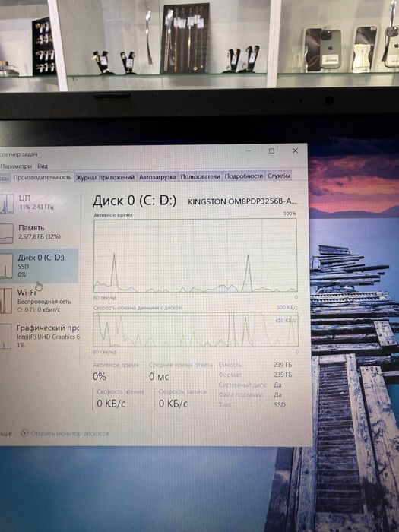This screenshot has height=532, width=399.
Task: Switch to the Автозагрузка tab
Action: click(x=157, y=177)
